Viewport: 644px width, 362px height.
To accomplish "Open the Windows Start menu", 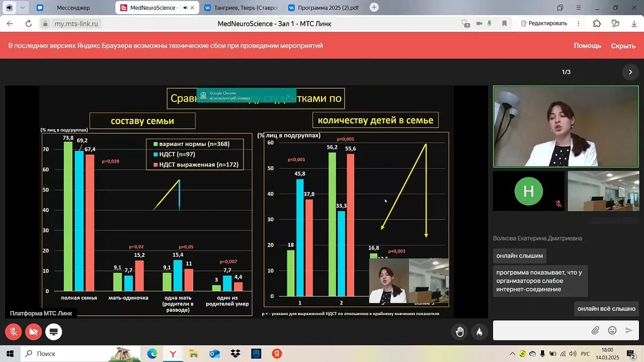I will 10,354.
